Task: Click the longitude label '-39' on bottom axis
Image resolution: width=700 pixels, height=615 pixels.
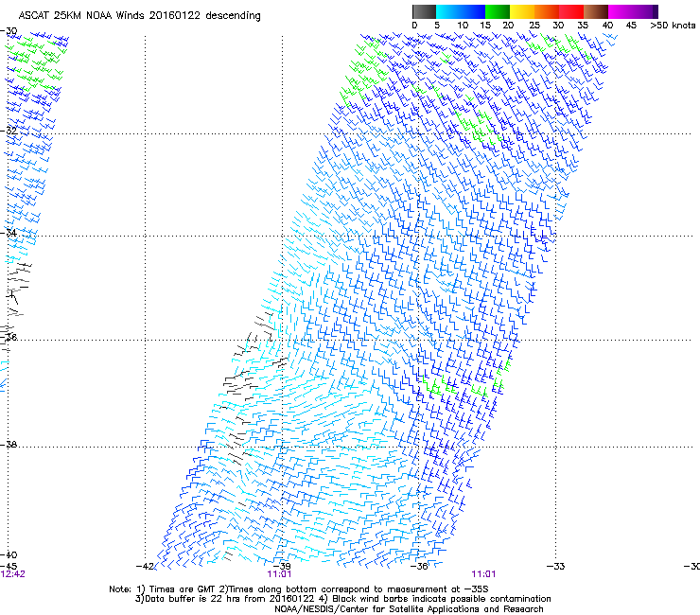Action: (282, 567)
